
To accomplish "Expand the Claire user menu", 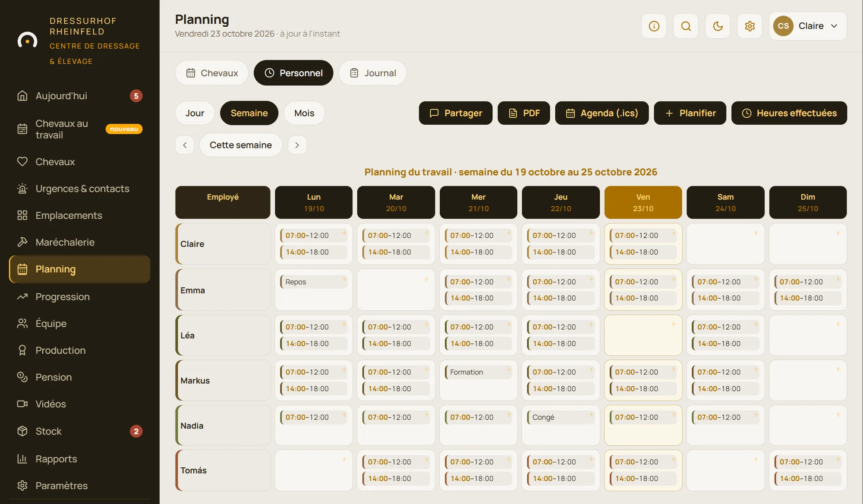I will click(808, 26).
